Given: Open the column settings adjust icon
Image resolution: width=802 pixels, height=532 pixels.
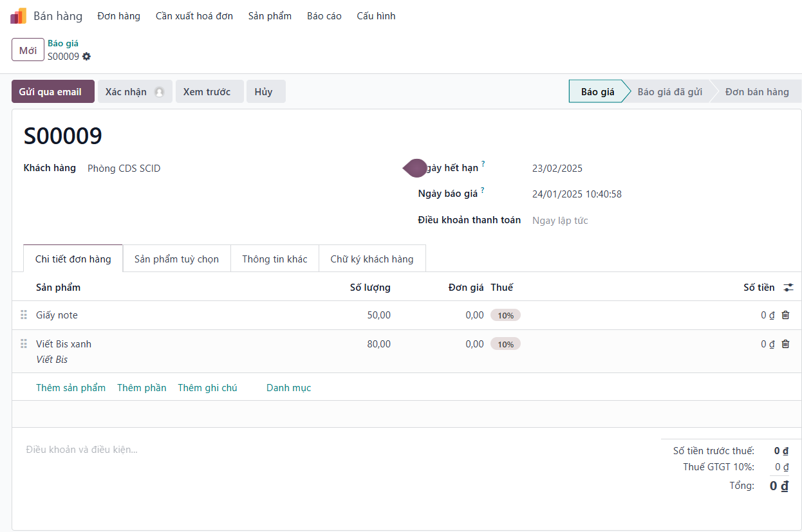Looking at the screenshot, I should [788, 288].
